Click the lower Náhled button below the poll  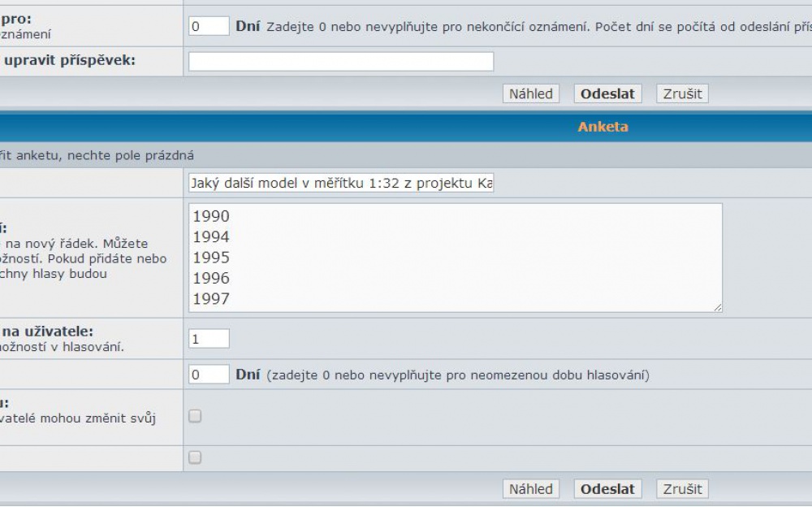pos(531,489)
